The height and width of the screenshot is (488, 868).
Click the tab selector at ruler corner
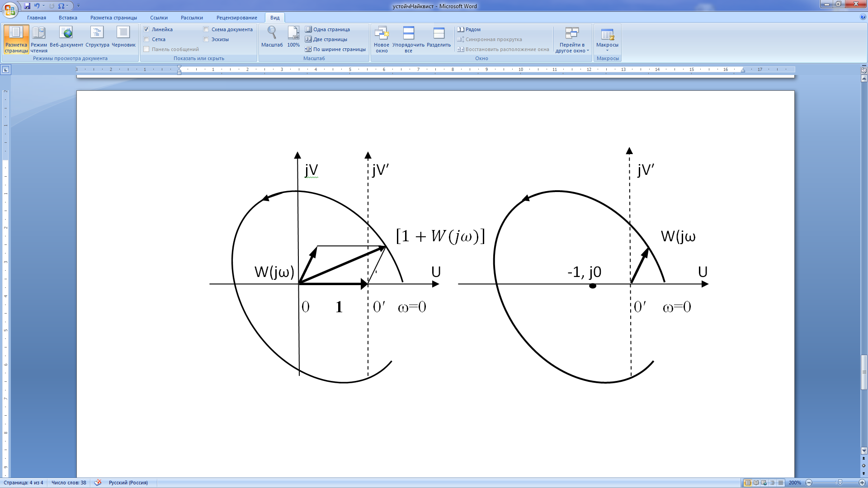tap(5, 70)
